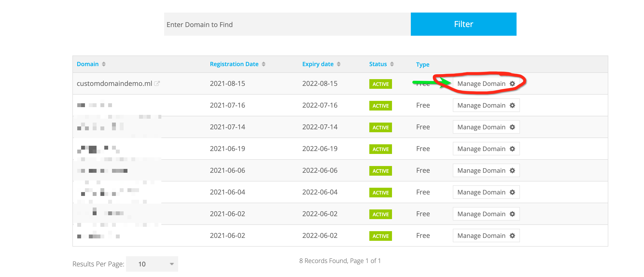Open customdomaindemo.ml external link icon
This screenshot has width=644, height=277.
coord(157,83)
